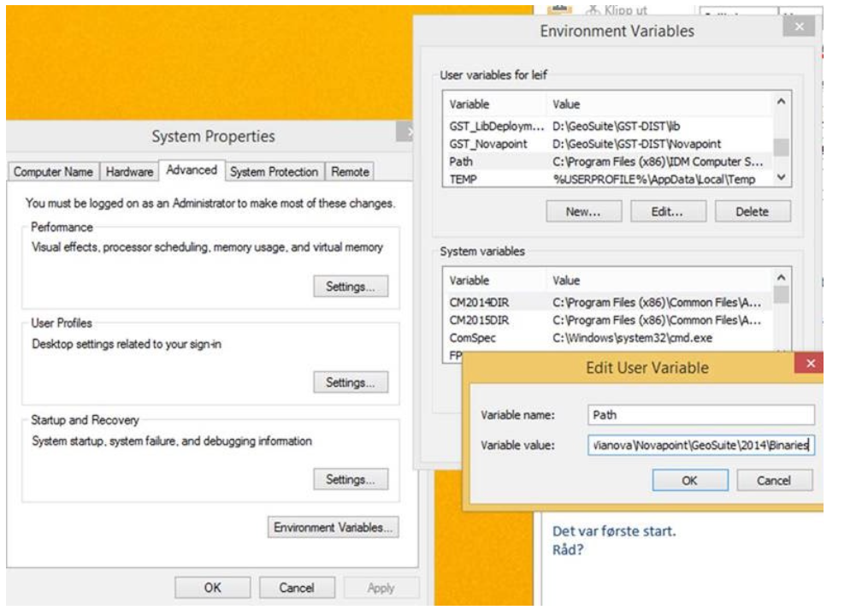This screenshot has width=868, height=616.
Task: Confirm Edit User Variable with OK
Action: [x=689, y=481]
